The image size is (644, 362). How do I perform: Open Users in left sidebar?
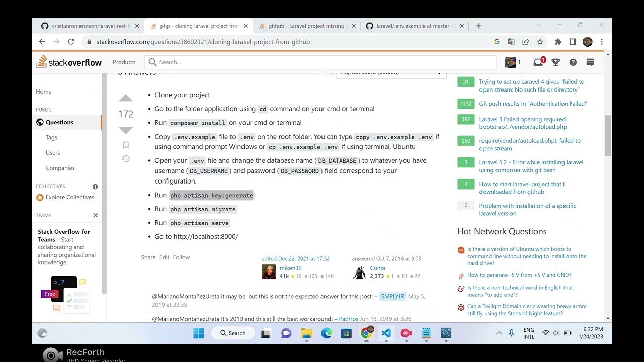[53, 152]
